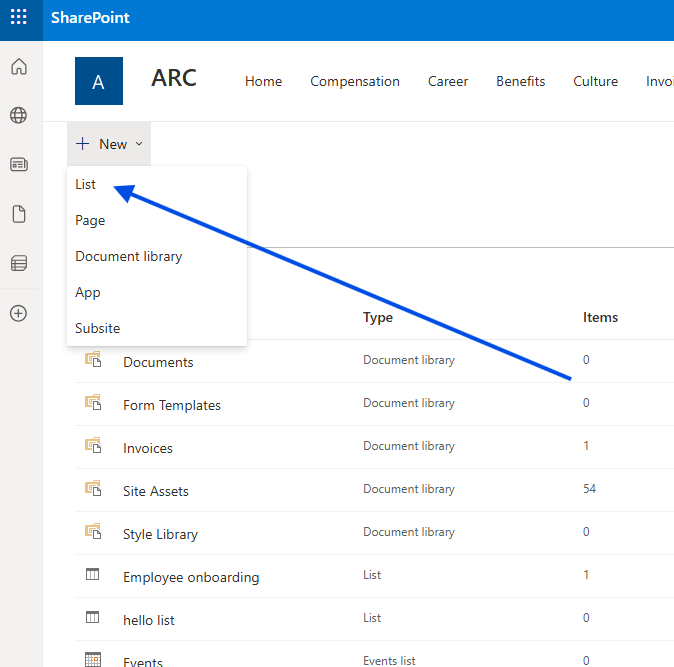Click the news icon in left rail
The image size is (674, 667).
point(18,165)
